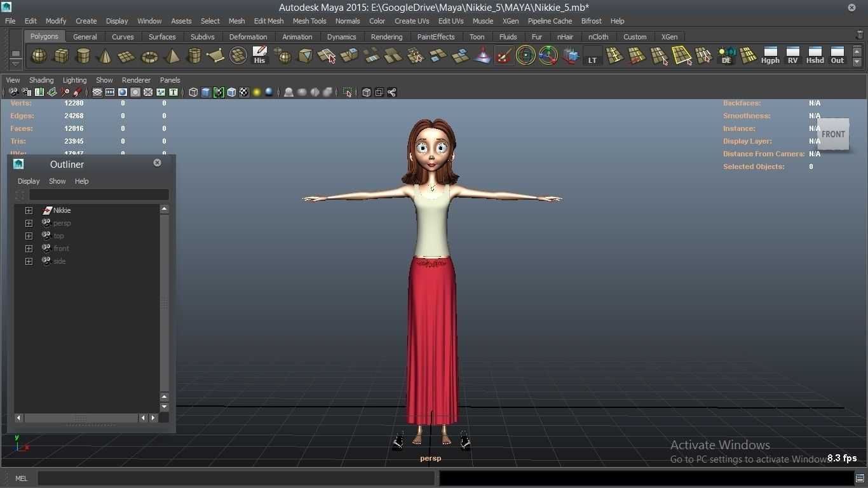868x488 pixels.
Task: Open the Outliner Show menu
Action: click(57, 181)
